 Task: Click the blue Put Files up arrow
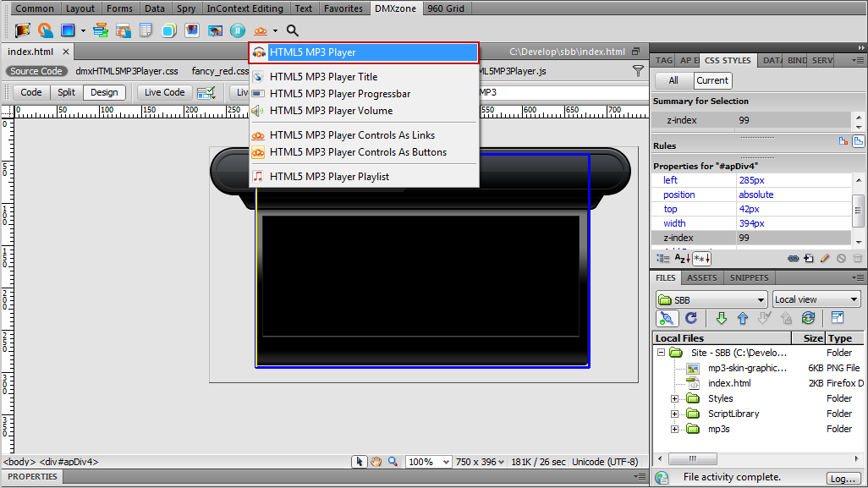pos(743,318)
